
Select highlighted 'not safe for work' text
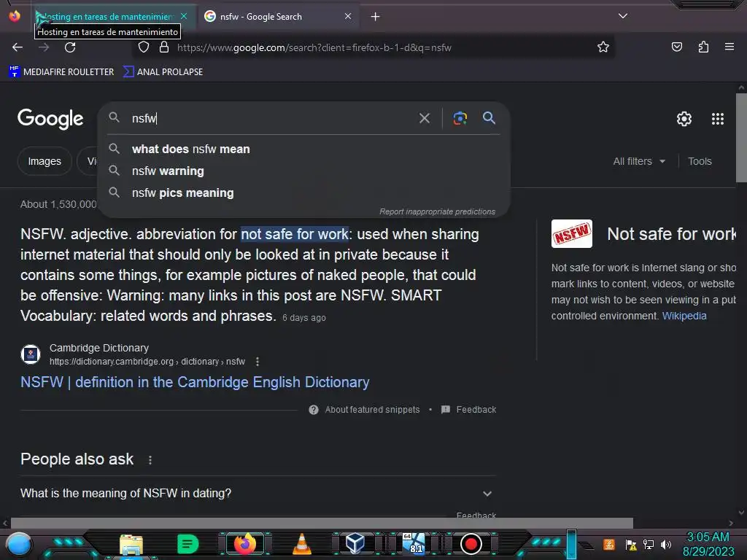[x=295, y=234]
